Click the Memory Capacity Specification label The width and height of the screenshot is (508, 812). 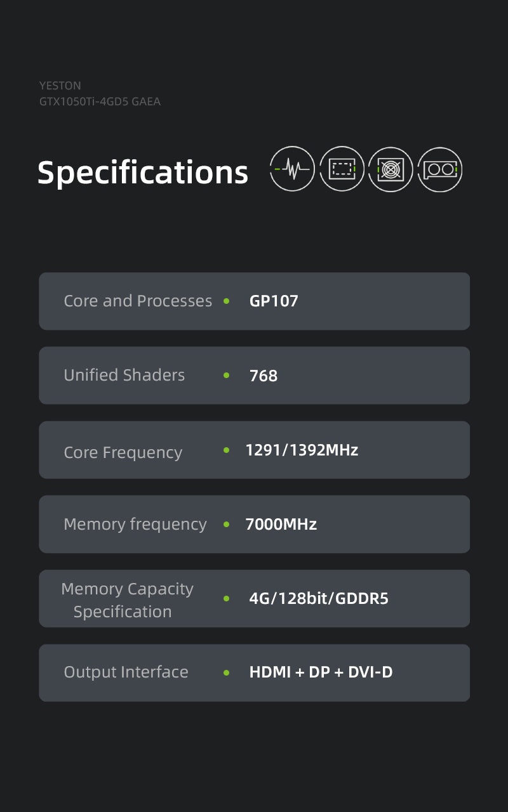coord(127,600)
